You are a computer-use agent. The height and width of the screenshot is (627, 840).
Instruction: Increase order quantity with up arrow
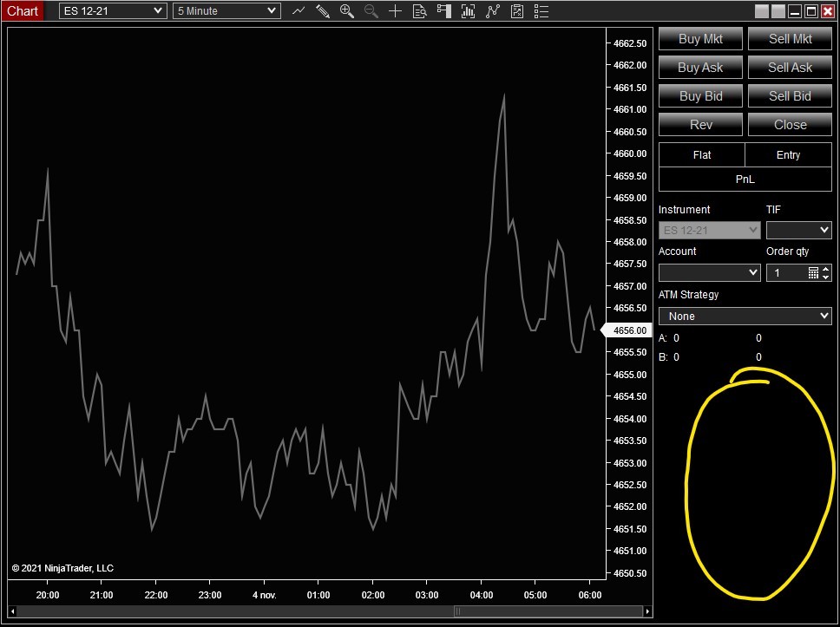click(826, 269)
